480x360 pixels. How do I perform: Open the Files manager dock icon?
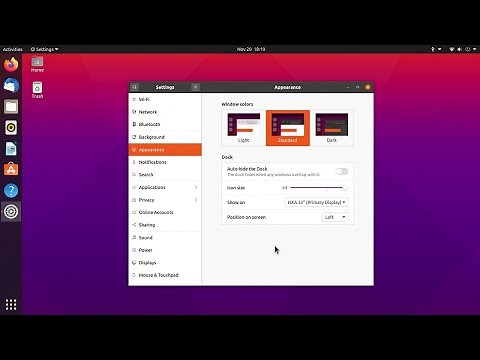click(11, 107)
